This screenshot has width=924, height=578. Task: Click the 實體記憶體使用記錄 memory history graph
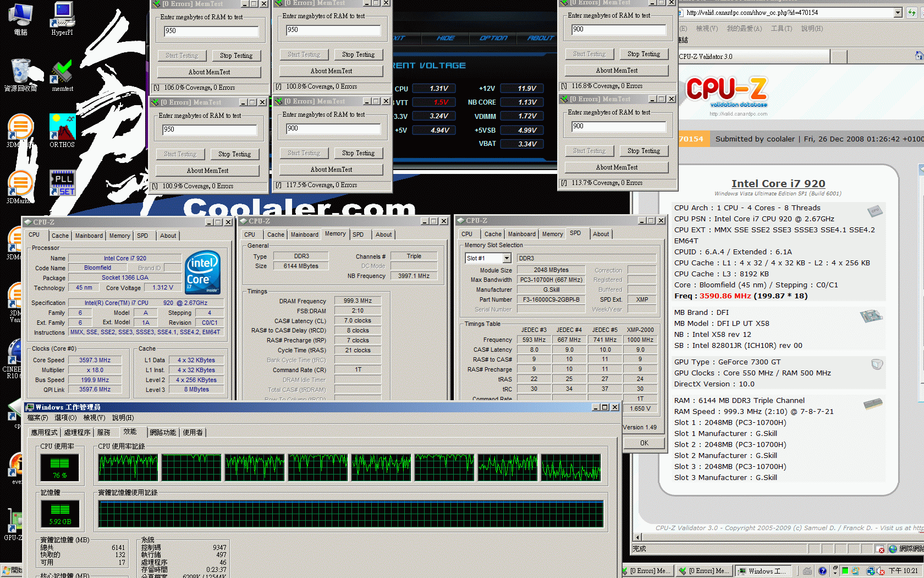[351, 514]
